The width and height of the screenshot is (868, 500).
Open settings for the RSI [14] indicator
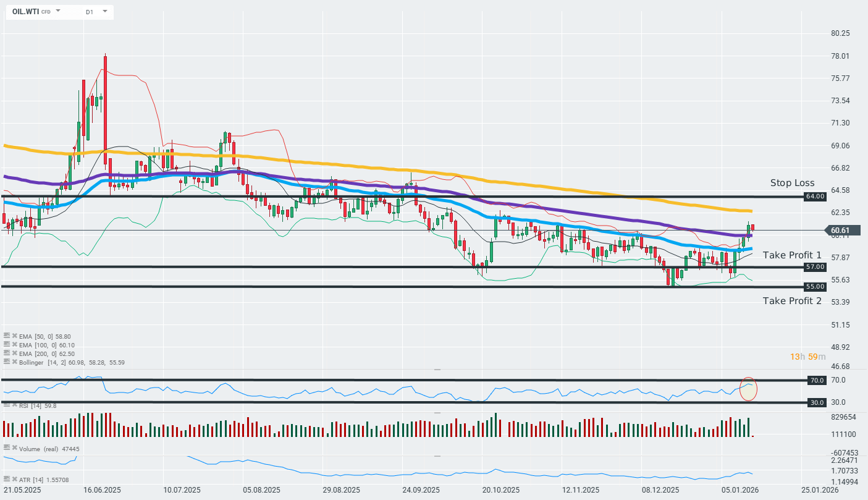(6, 405)
